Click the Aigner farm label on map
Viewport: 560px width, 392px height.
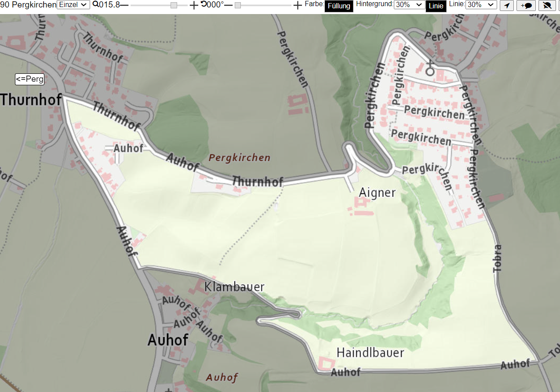click(x=378, y=192)
